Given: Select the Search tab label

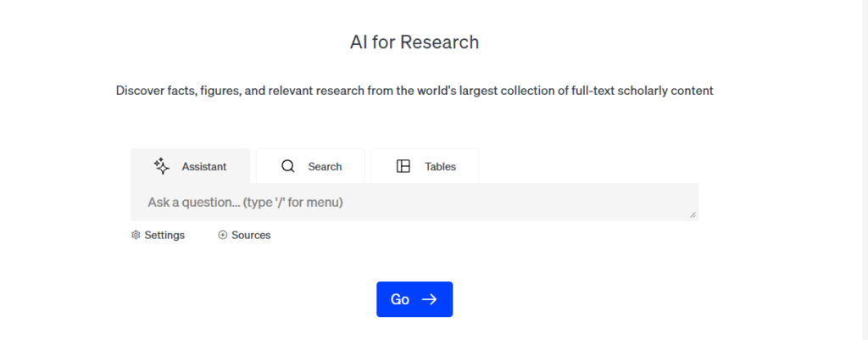Looking at the screenshot, I should [325, 166].
